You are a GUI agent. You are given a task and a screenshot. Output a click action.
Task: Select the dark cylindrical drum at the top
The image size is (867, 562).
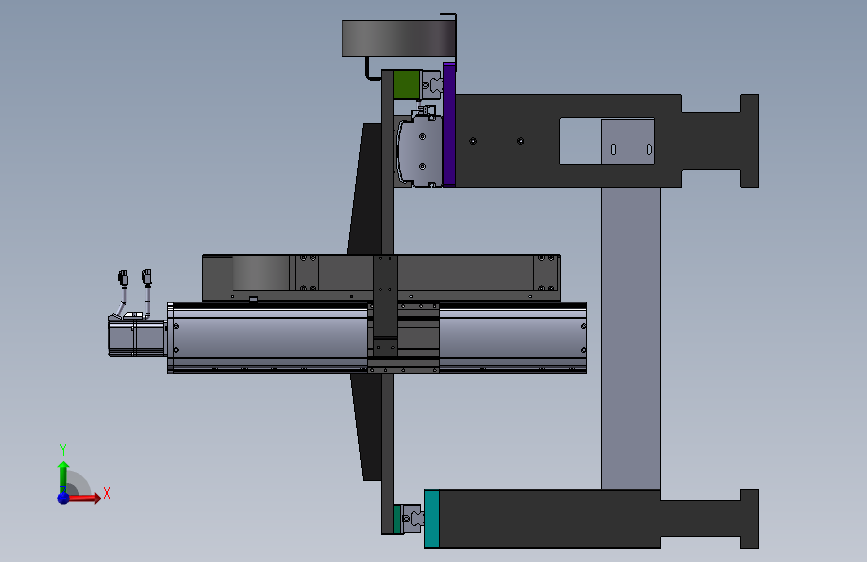pos(399,38)
